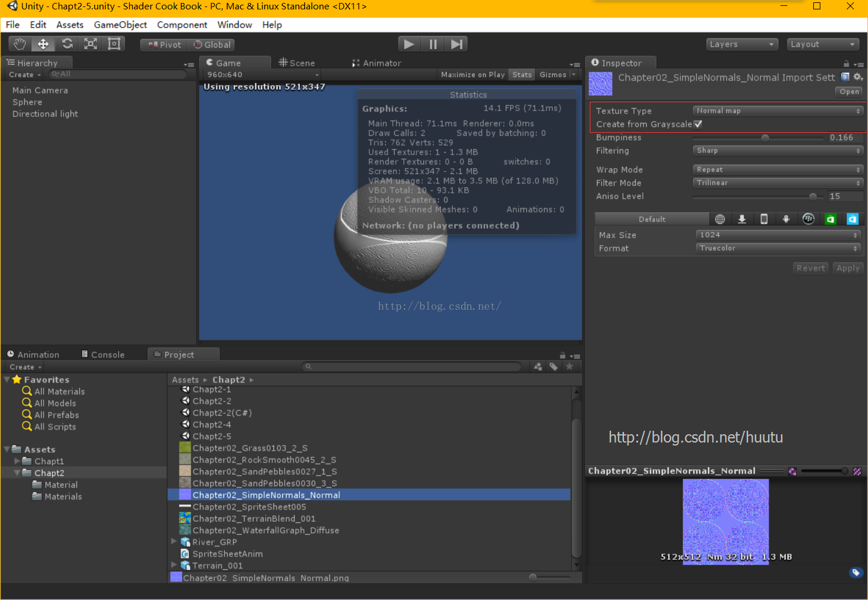Edit the Aniso Level value field

[x=845, y=196]
